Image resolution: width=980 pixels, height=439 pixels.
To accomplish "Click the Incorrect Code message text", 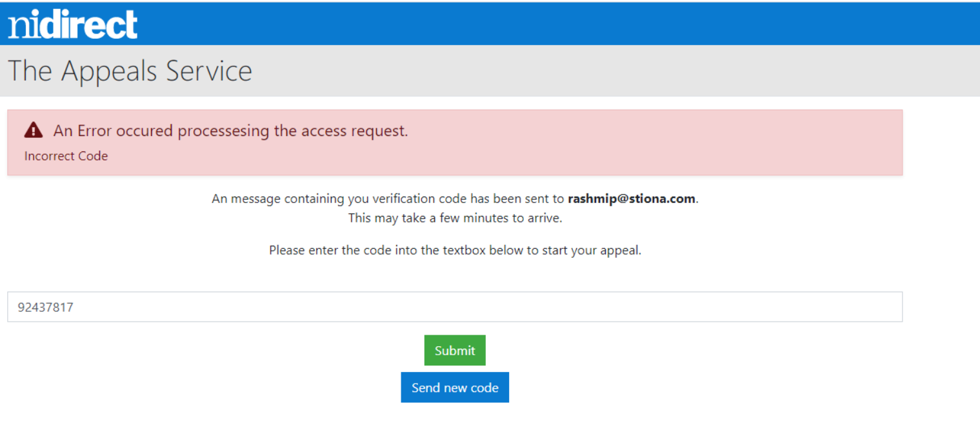I will point(66,156).
